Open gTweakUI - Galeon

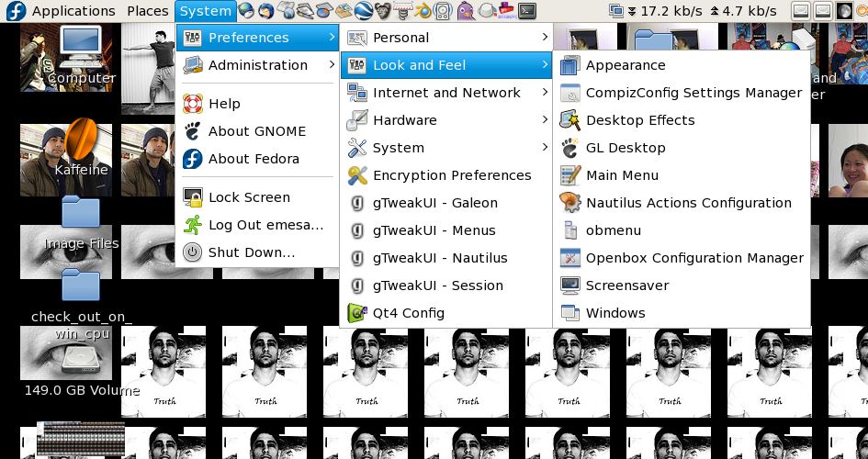(446, 203)
